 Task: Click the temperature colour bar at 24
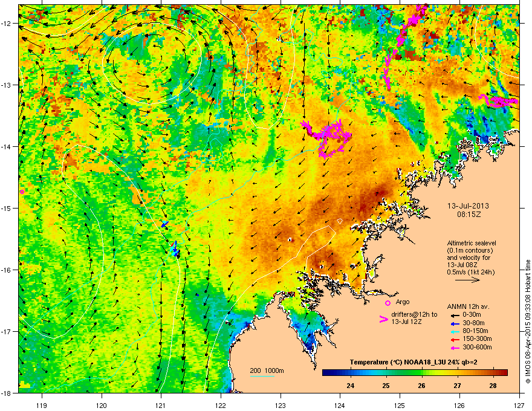tap(350, 373)
